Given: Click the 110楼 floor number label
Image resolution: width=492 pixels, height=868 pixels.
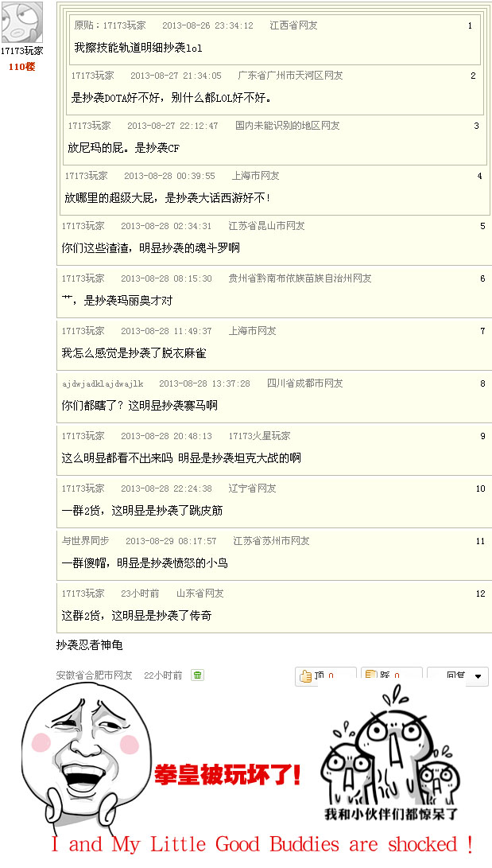Looking at the screenshot, I should [x=21, y=67].
